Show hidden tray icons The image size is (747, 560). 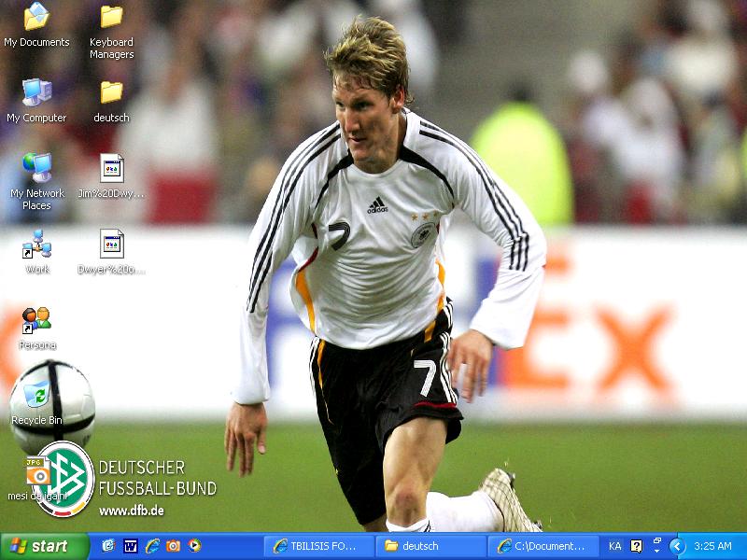pyautogui.click(x=676, y=546)
